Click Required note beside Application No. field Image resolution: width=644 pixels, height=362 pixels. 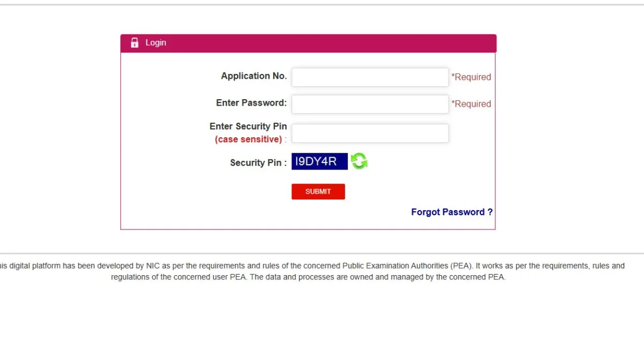471,77
